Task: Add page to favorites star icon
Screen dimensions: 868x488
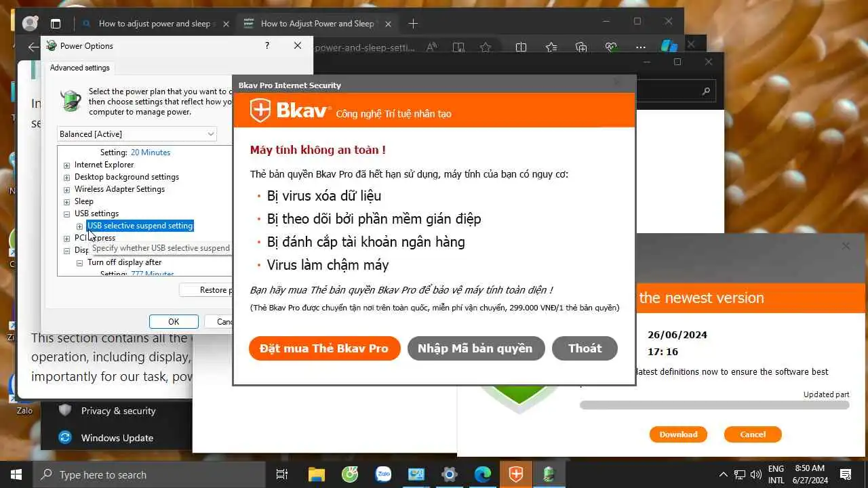Action: [x=486, y=47]
